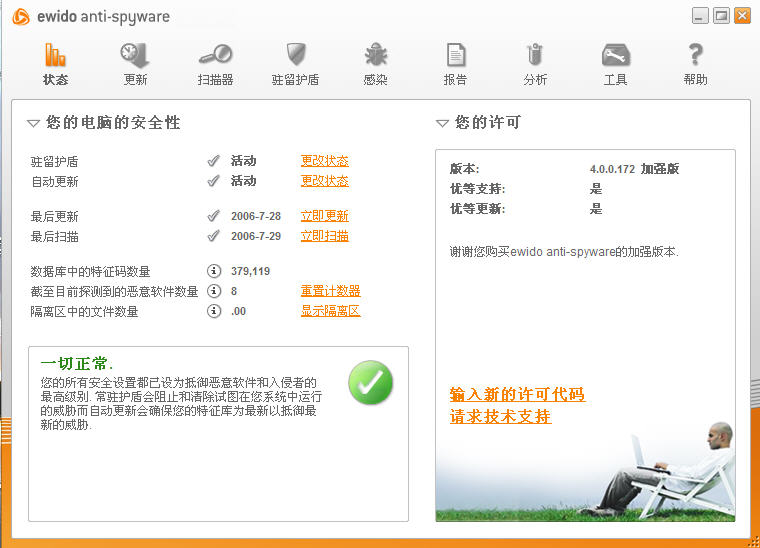Open the 报告 document icon
The width and height of the screenshot is (760, 548).
[456, 55]
